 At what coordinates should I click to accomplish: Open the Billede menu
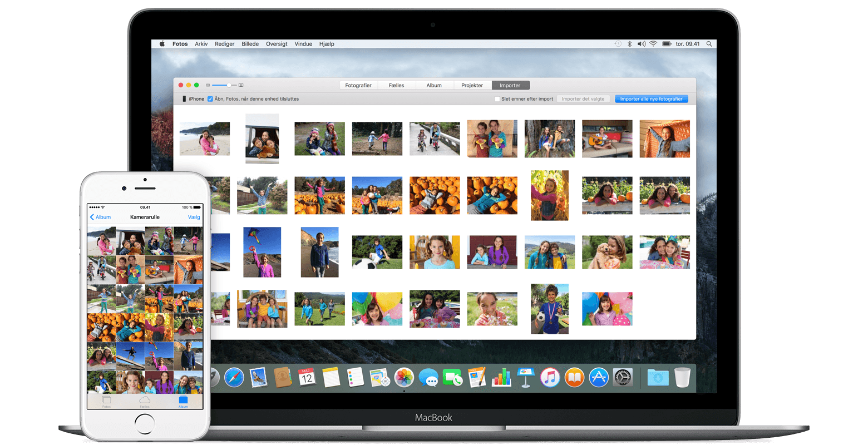click(250, 44)
